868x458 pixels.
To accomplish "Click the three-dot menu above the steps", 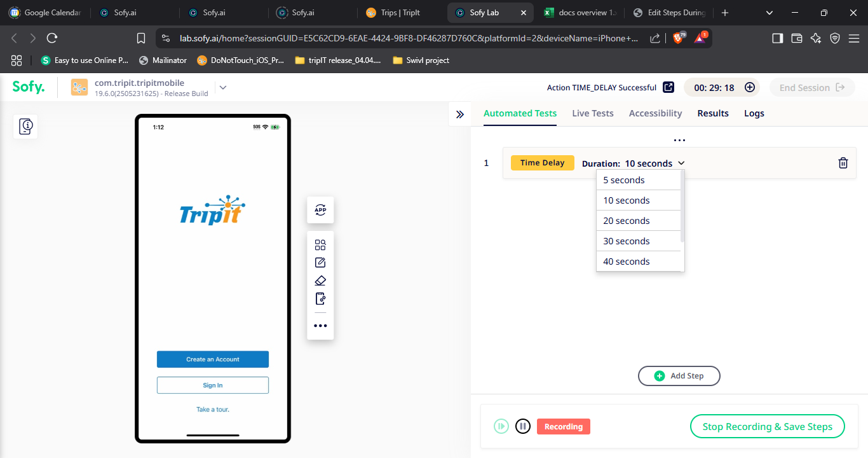I will click(679, 140).
